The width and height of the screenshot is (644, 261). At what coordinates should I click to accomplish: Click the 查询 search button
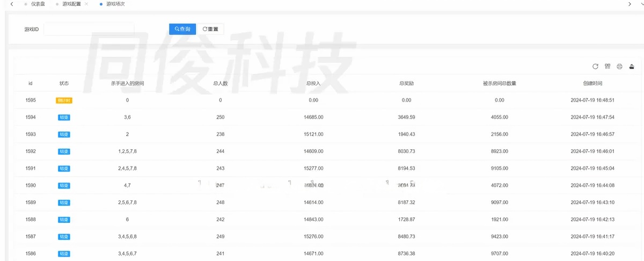click(x=182, y=29)
